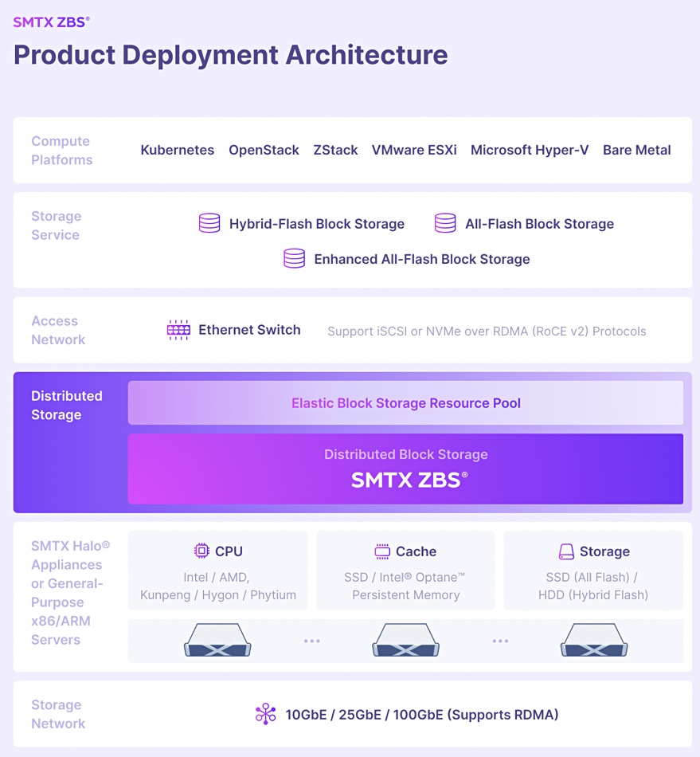Screen dimensions: 700x757
Task: Click the SSD / Intel Optane line
Action: click(x=405, y=578)
